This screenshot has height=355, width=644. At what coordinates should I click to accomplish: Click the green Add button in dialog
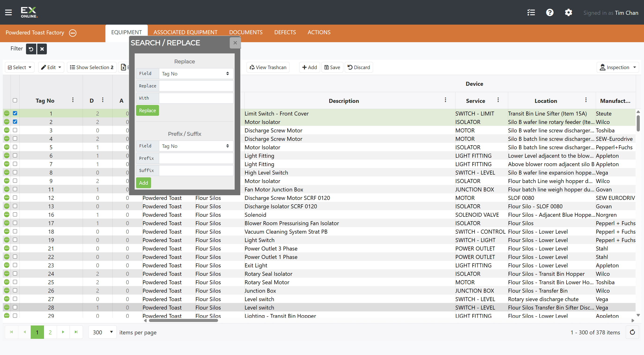tap(144, 183)
